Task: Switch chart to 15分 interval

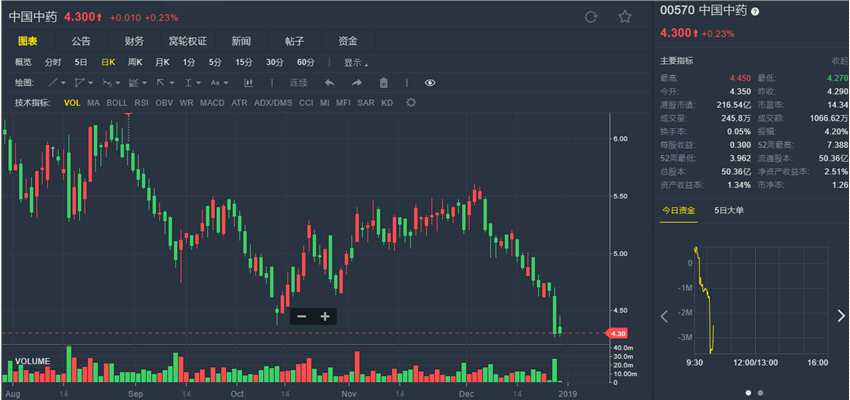Action: [244, 63]
